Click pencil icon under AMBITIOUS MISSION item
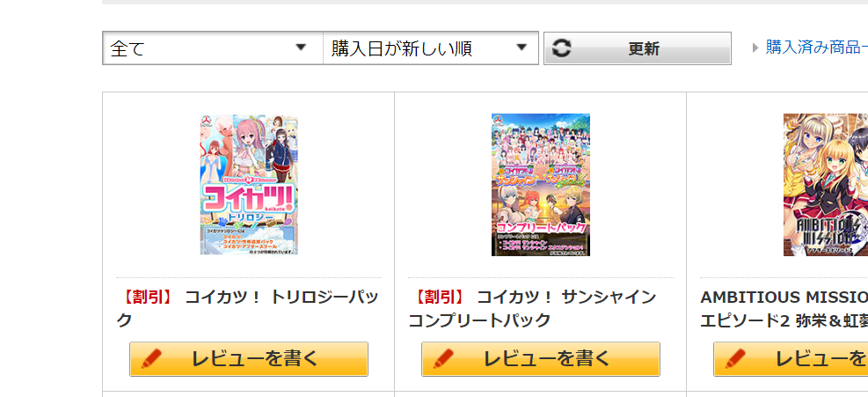Image resolution: width=868 pixels, height=397 pixels. pos(734,359)
